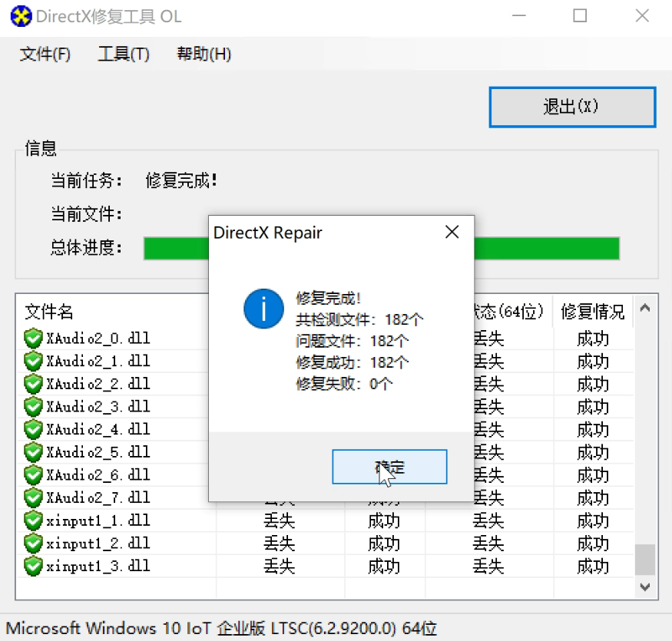Click the shield icon beside xinput1_1.dll

click(33, 520)
